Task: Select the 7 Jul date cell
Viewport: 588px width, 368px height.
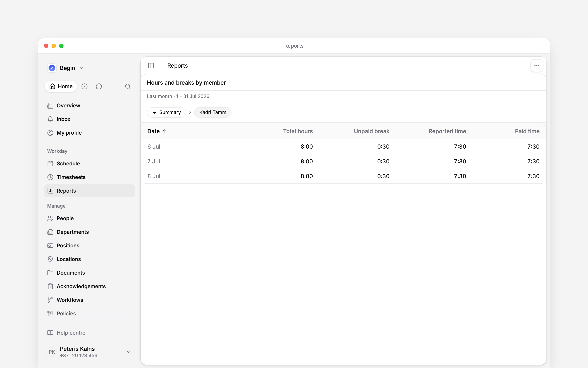Action: [x=154, y=161]
